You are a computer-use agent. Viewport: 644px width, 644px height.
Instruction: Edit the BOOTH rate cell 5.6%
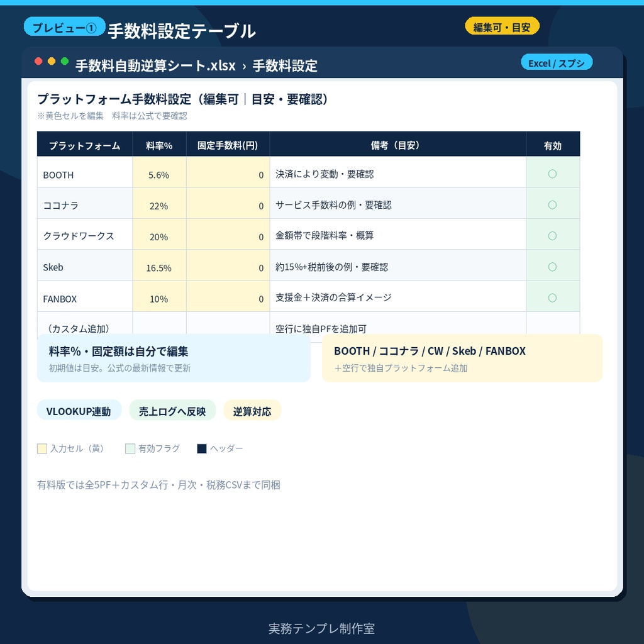(x=159, y=173)
